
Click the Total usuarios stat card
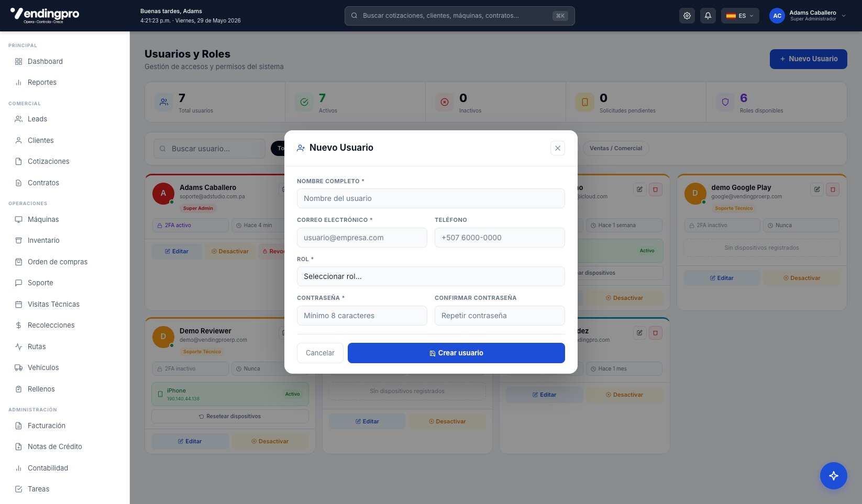point(215,102)
